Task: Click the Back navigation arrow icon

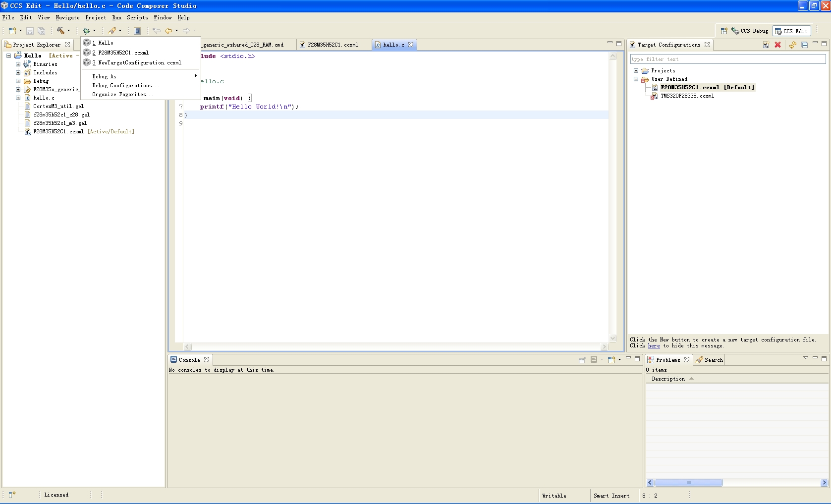Action: [x=168, y=31]
